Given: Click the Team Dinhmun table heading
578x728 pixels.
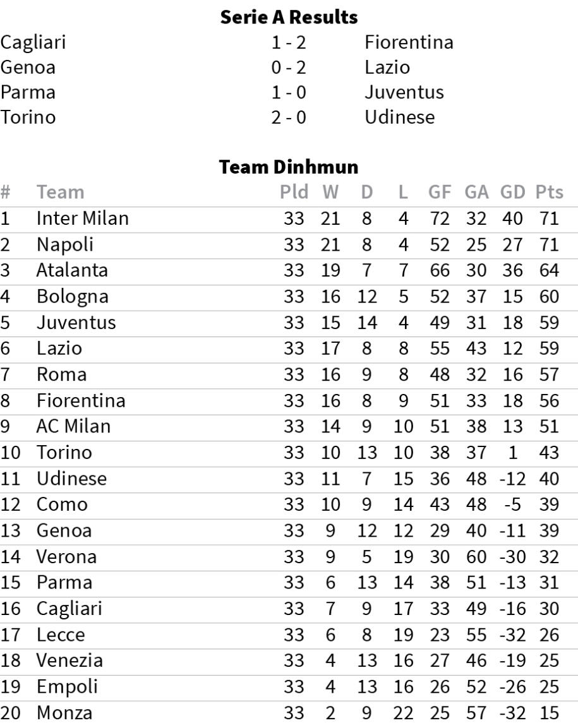Looking at the screenshot, I should pos(289,167).
